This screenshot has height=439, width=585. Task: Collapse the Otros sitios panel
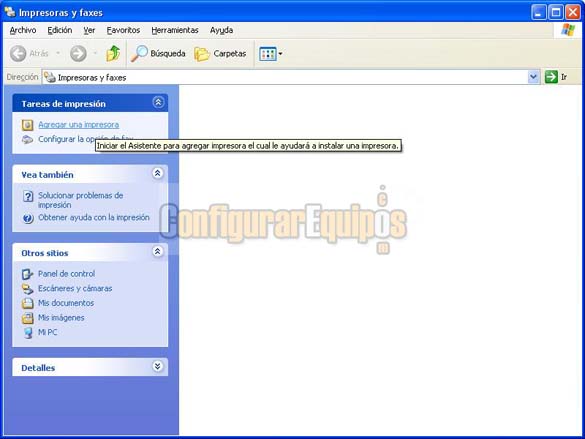[157, 251]
